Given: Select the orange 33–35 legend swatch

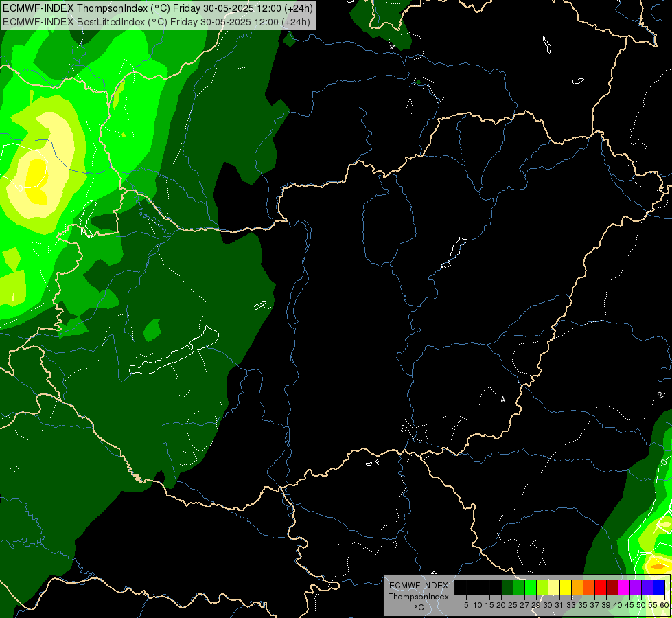Looking at the screenshot, I should 577,588.
